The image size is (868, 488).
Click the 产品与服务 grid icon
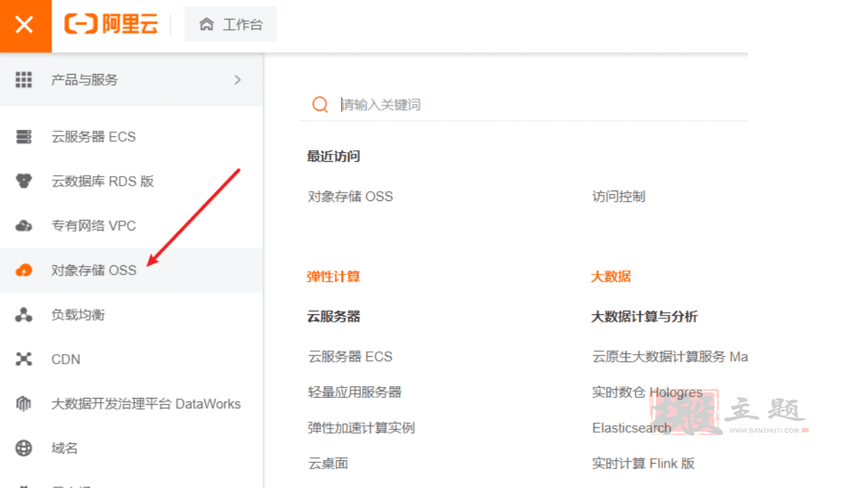[x=24, y=80]
